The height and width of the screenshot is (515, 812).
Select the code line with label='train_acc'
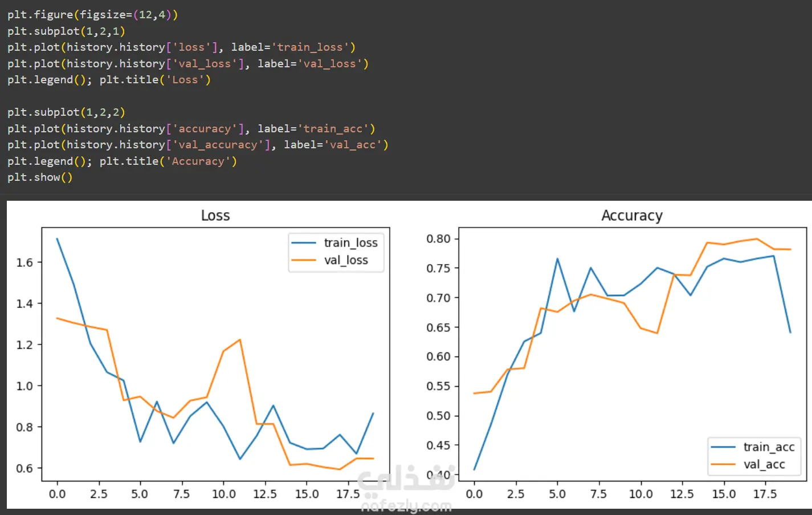[x=191, y=129]
